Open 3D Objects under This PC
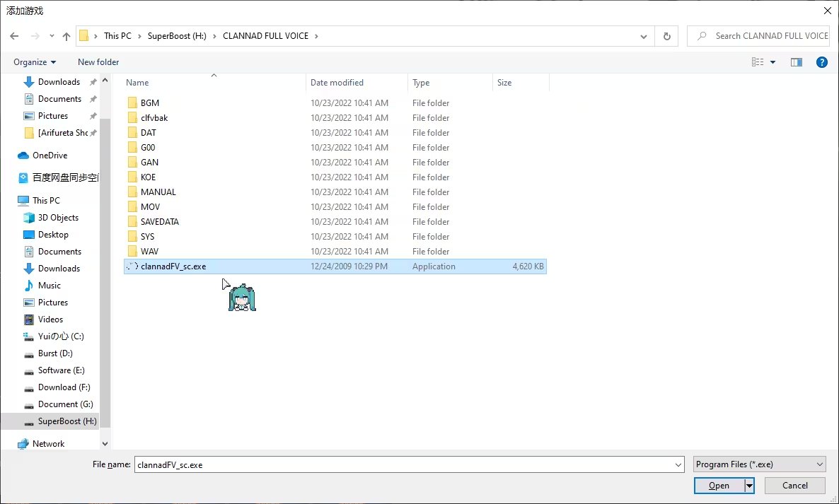Viewport: 839px width, 504px height. coord(58,218)
